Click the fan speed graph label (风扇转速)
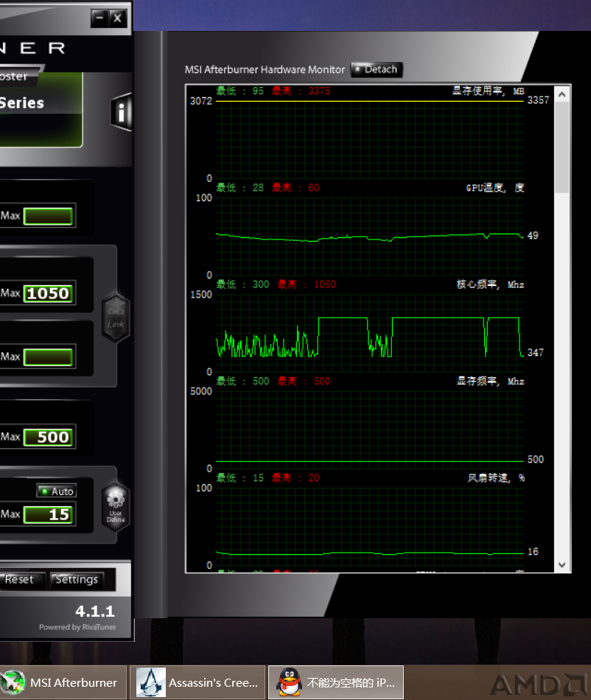Screen dimensions: 591x700 (496, 478)
